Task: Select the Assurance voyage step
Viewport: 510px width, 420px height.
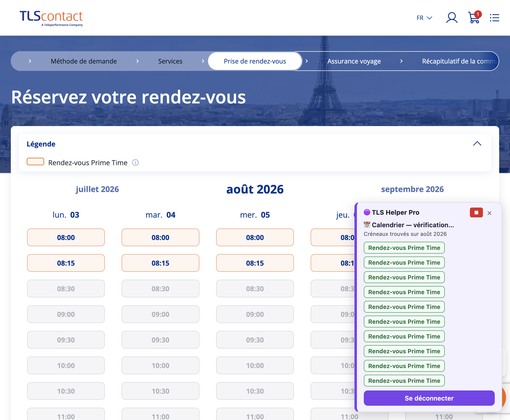Action: pyautogui.click(x=354, y=61)
